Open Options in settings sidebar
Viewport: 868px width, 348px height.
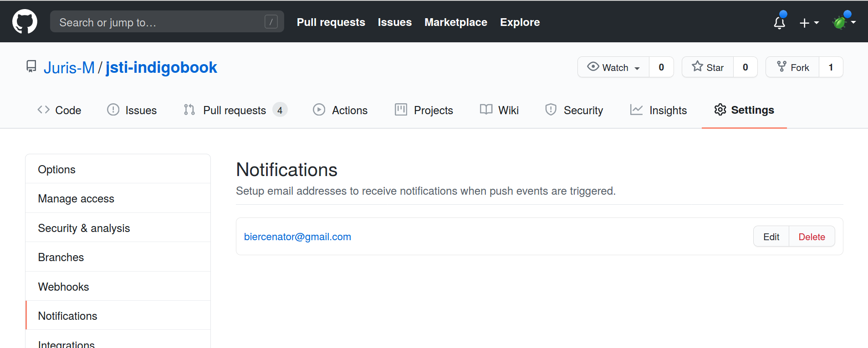click(x=118, y=169)
